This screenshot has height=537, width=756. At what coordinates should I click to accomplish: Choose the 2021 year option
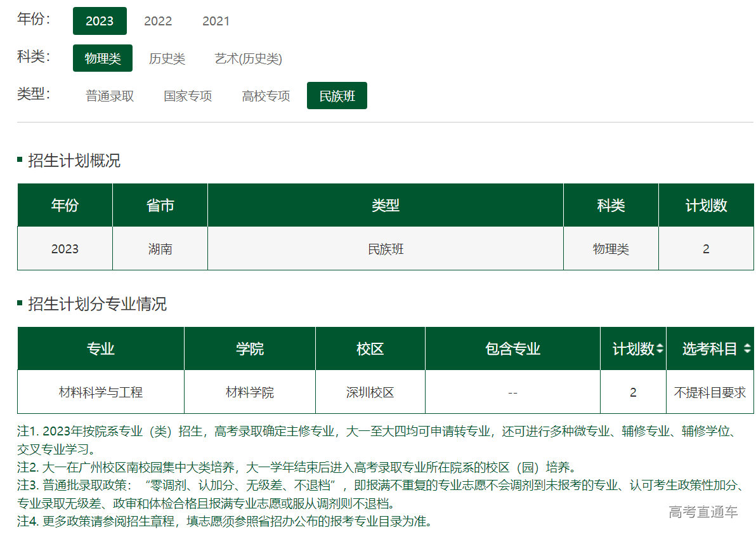click(216, 21)
